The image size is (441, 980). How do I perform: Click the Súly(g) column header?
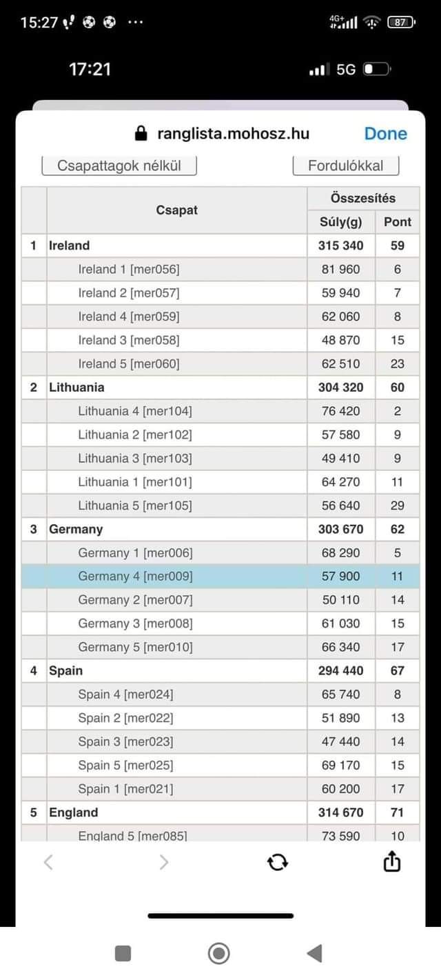click(x=341, y=222)
